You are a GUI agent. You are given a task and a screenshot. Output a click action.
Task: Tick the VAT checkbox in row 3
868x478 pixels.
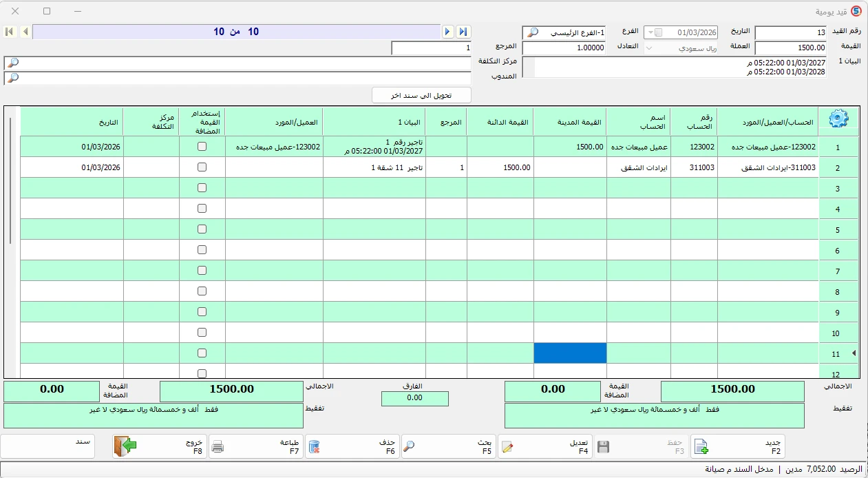pos(202,188)
